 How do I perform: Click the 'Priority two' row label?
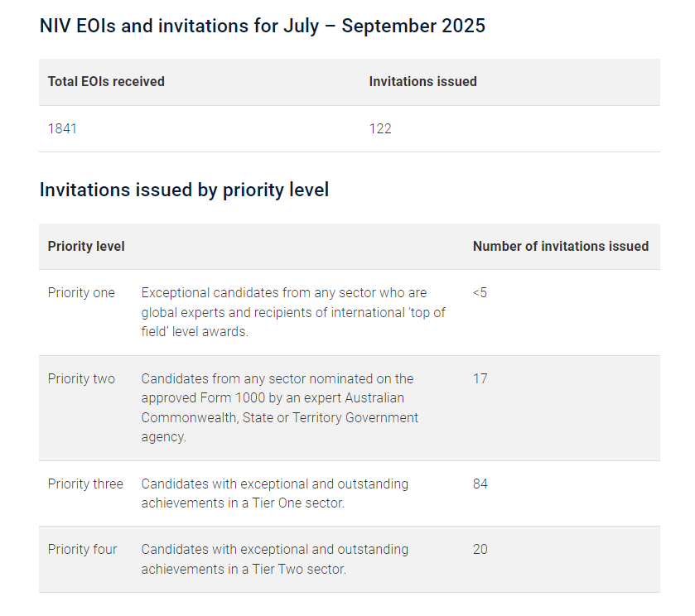(x=81, y=378)
